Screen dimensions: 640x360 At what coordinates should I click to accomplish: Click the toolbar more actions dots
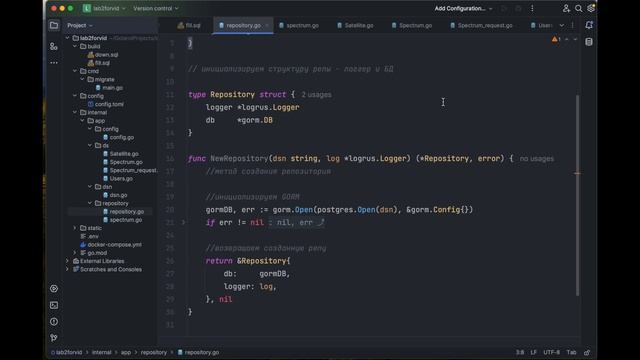(x=532, y=8)
